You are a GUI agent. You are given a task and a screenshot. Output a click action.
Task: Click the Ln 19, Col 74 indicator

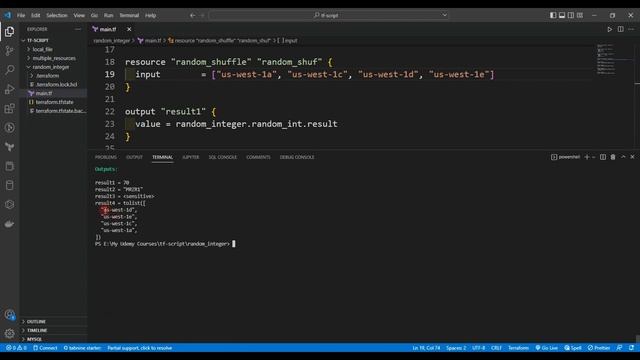426,348
